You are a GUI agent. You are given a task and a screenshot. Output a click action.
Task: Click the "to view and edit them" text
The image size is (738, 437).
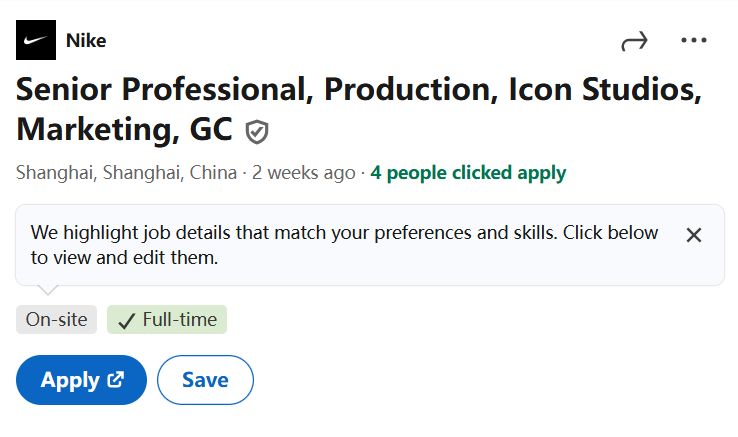(x=124, y=258)
